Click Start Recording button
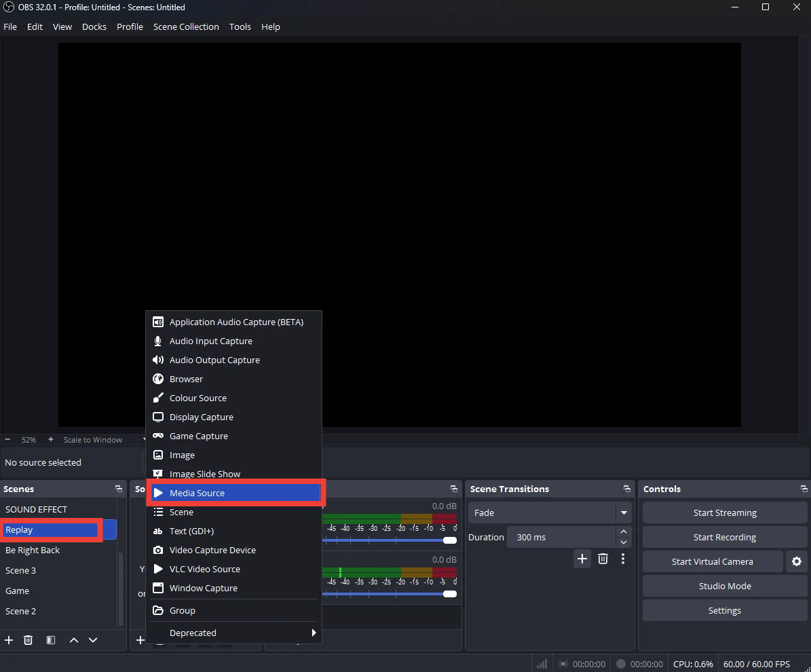 click(725, 537)
